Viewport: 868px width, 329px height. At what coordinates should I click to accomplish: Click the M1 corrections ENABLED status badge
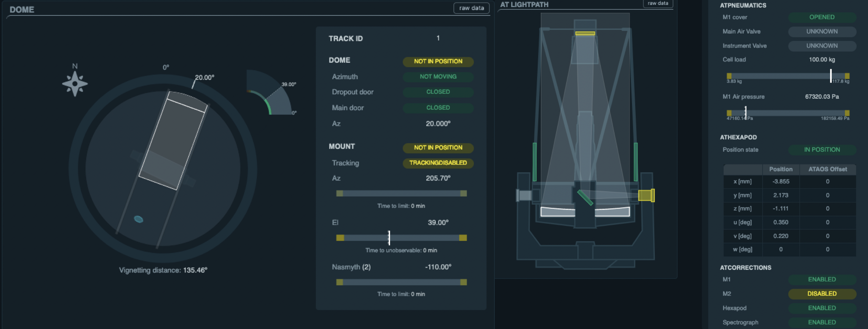tap(821, 279)
